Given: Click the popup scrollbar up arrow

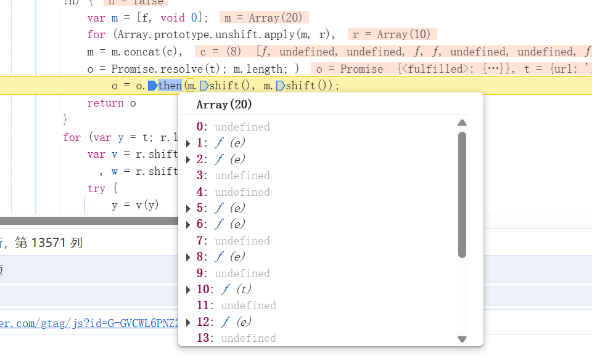Looking at the screenshot, I should click(462, 123).
